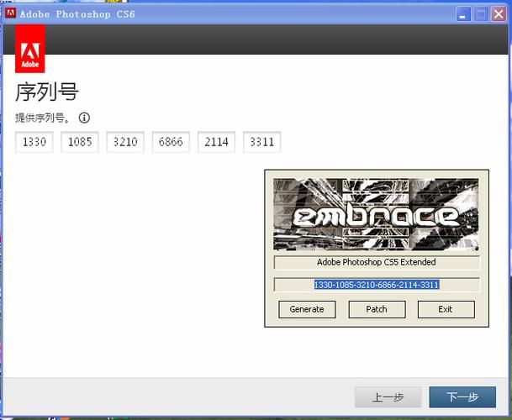The height and width of the screenshot is (420, 512).
Task: Select the second serial field 1085
Action: pyautogui.click(x=80, y=142)
